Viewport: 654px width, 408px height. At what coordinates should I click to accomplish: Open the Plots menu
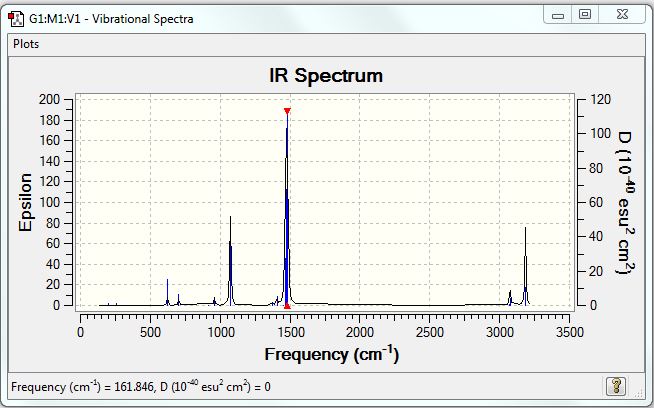26,44
